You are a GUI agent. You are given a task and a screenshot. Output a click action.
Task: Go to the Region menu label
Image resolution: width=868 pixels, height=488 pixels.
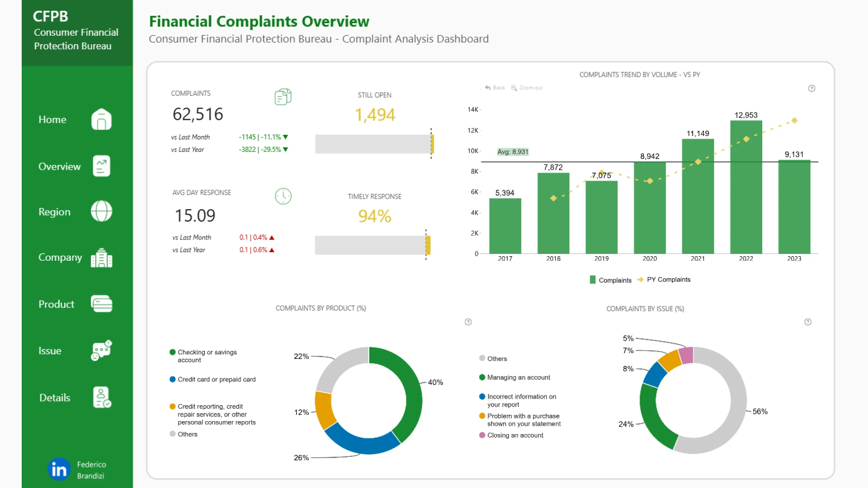tap(54, 212)
